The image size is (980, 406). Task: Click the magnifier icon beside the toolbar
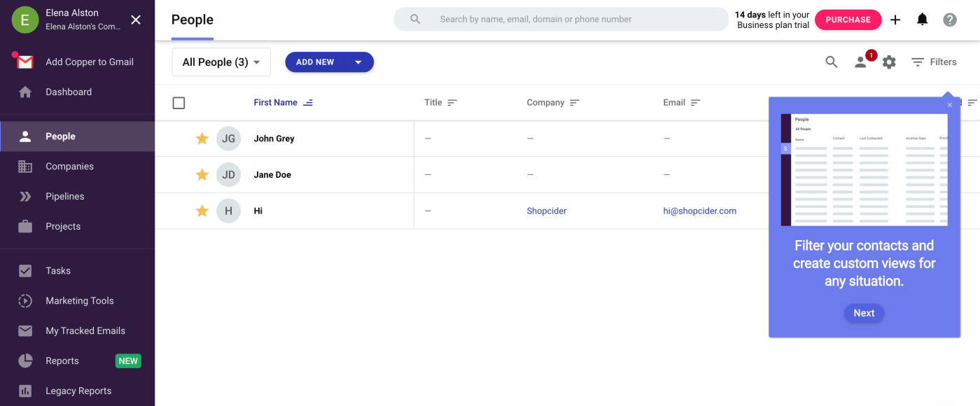(x=832, y=62)
